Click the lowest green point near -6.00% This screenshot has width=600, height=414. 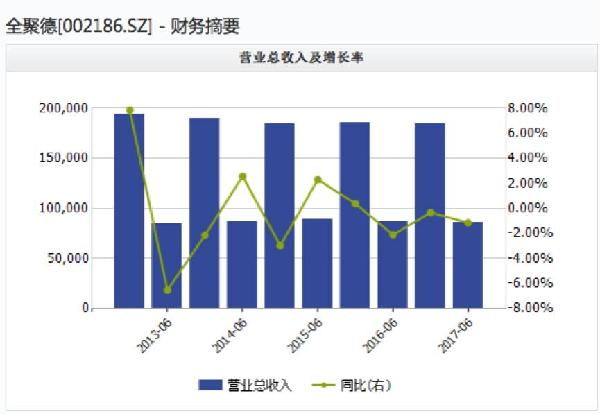(167, 290)
